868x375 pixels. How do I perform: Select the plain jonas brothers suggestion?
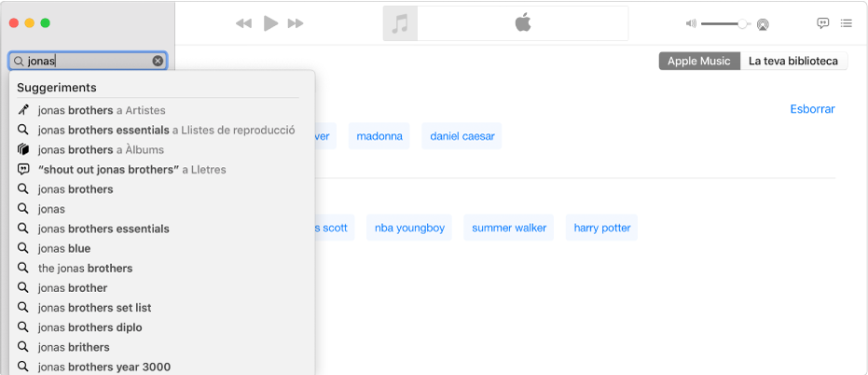76,189
